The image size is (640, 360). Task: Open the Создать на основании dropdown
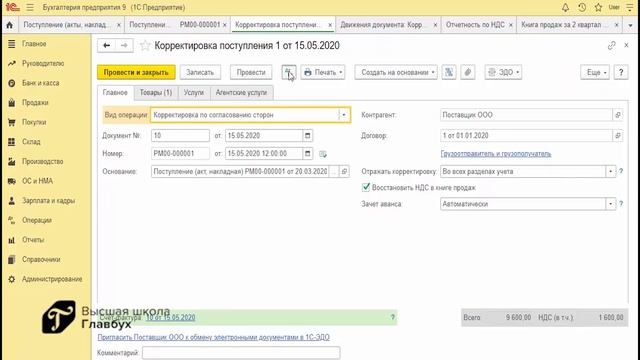(396, 72)
